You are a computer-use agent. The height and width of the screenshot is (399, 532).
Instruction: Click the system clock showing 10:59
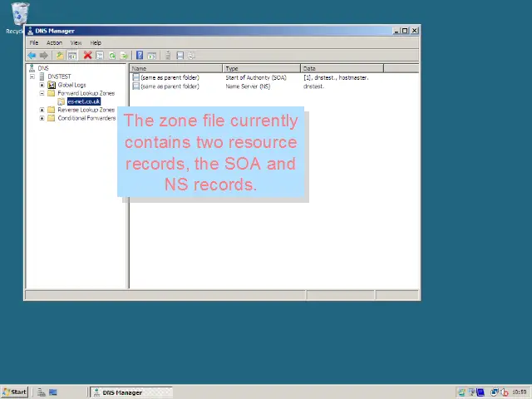[x=520, y=392]
